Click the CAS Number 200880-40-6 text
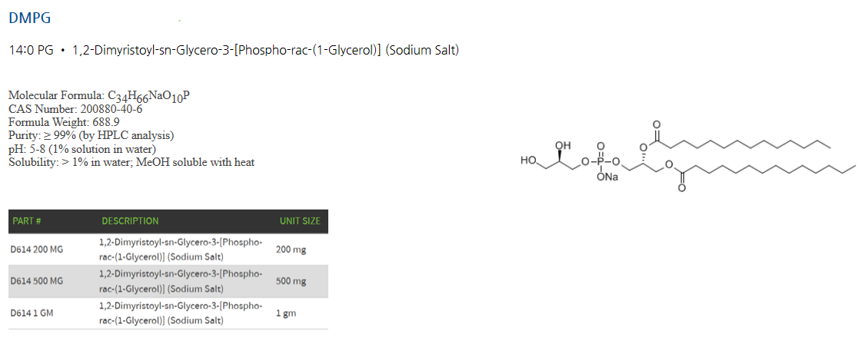 75,109
